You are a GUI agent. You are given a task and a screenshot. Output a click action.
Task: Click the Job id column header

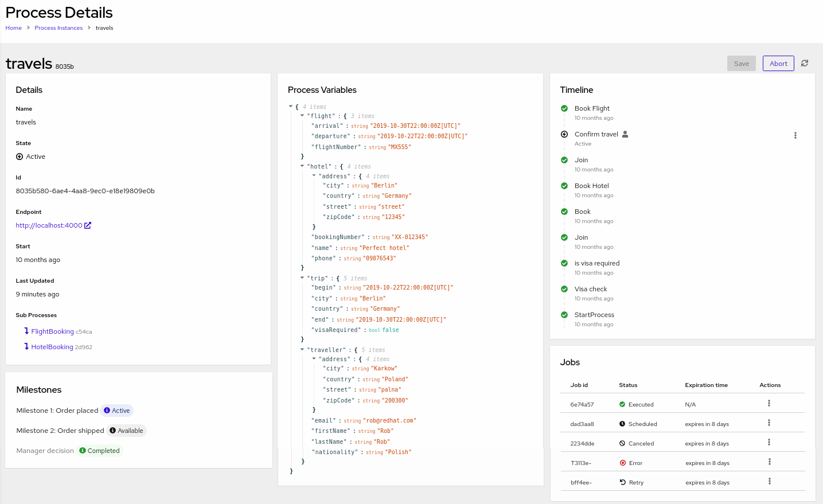(579, 385)
